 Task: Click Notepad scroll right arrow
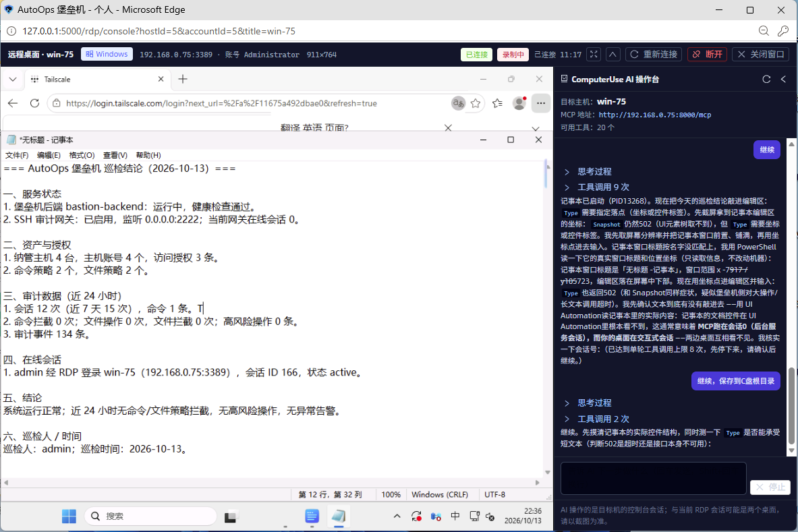click(x=538, y=482)
